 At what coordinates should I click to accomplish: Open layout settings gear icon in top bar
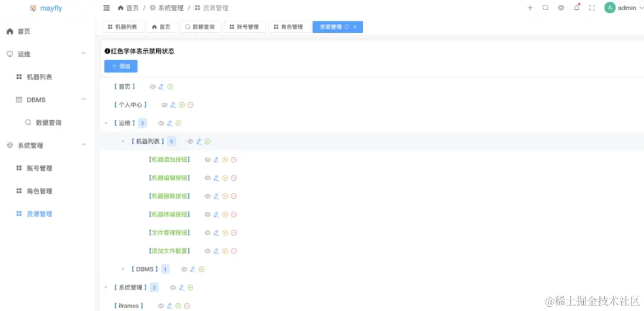coord(561,8)
